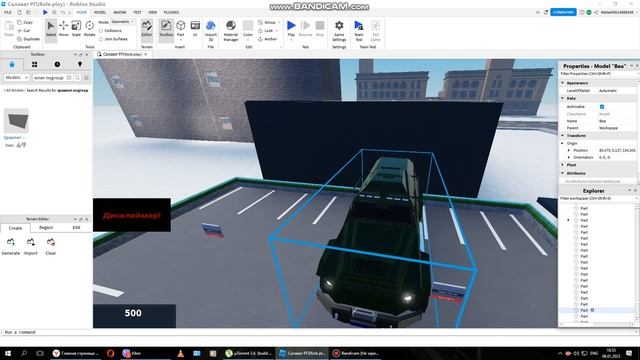Screen dimensions: 640x360
Task: Click the Anchor tool
Action: click(267, 39)
